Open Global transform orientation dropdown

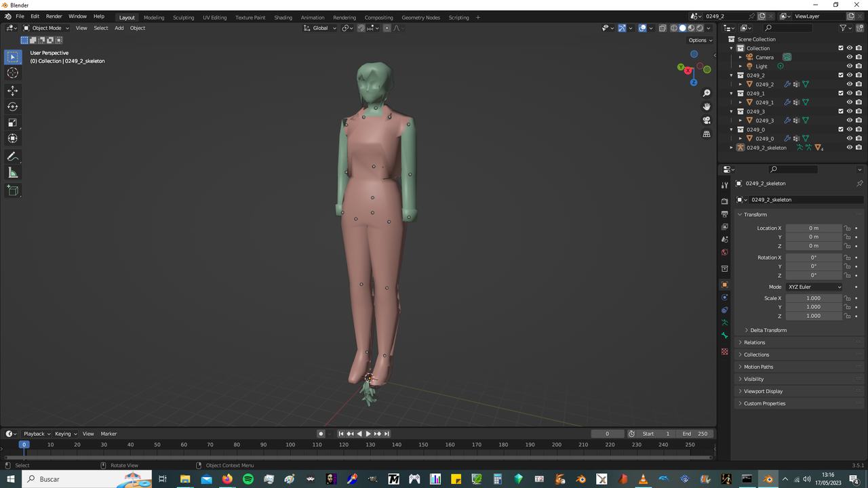click(320, 28)
